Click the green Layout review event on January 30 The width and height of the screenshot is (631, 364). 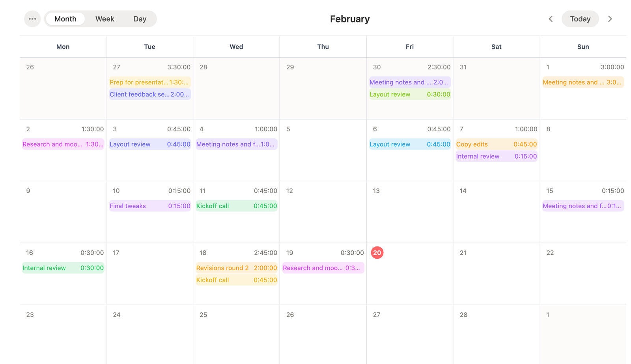409,94
